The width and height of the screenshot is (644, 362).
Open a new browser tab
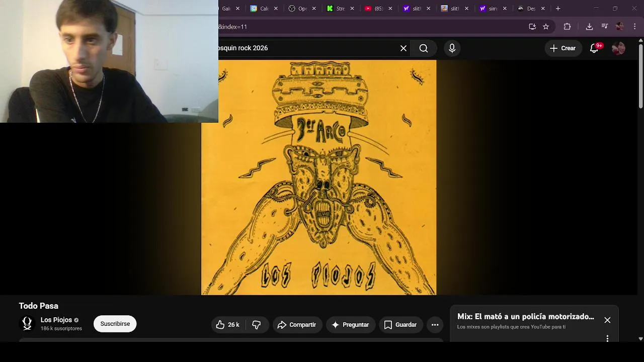click(558, 9)
